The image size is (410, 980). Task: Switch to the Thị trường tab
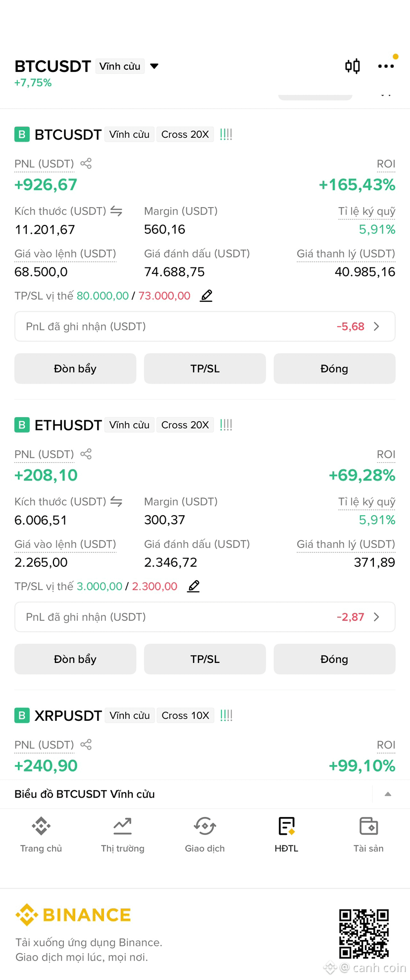tap(123, 834)
